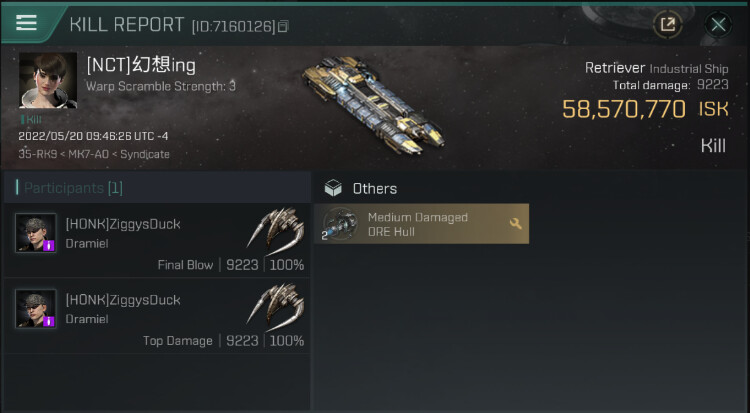
Task: Expand the Others item section
Action: [x=374, y=188]
